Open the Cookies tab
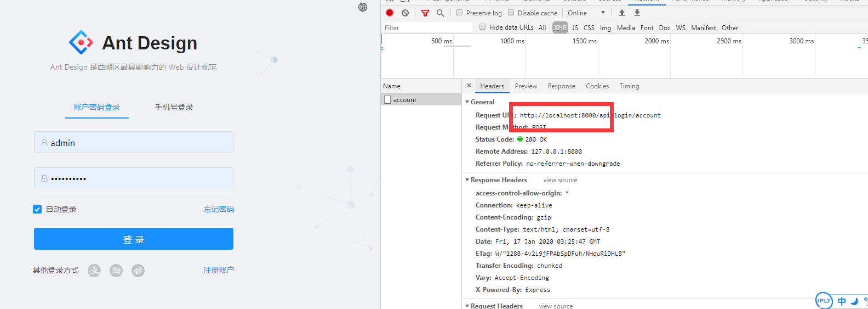This screenshot has height=309, width=868. tap(597, 86)
